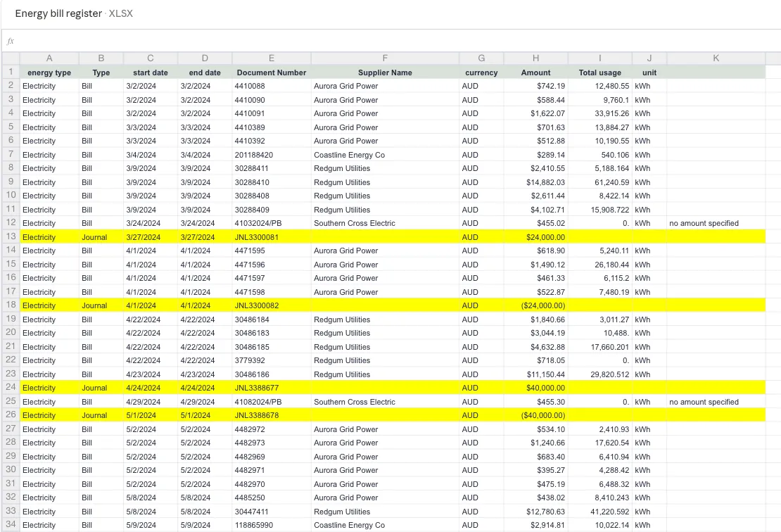Select document number 3779392

[272, 360]
